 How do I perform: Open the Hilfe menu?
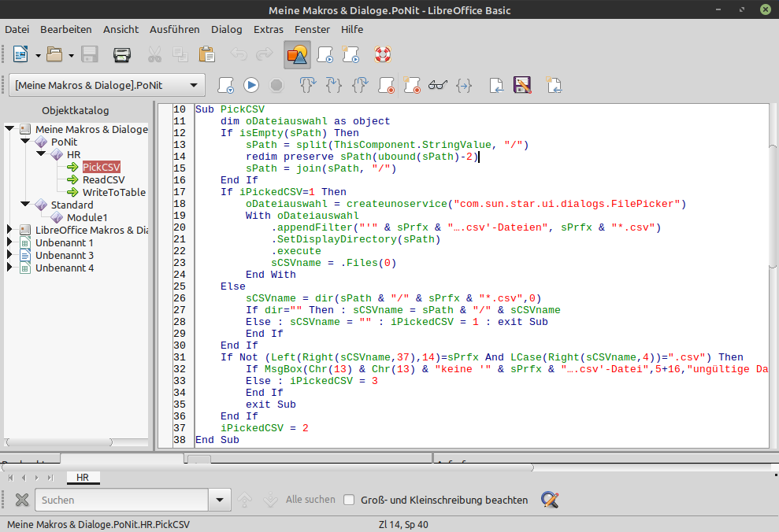tap(352, 29)
